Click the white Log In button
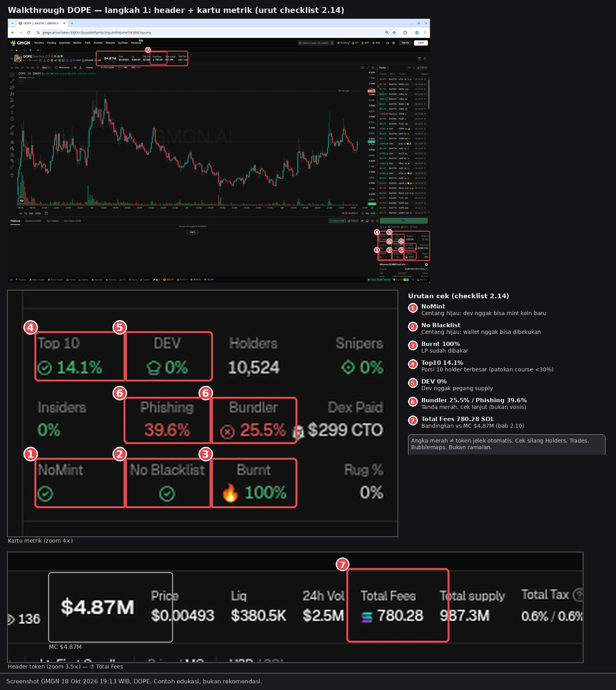Viewport: 616px width, 690px height. (x=421, y=43)
